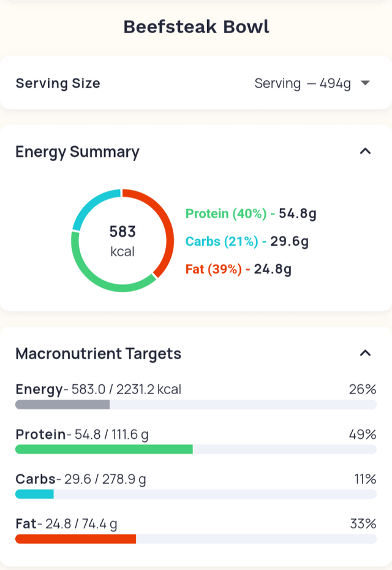The height and width of the screenshot is (570, 392).
Task: Tap the Macronutrient Targets heading
Action: (98, 354)
